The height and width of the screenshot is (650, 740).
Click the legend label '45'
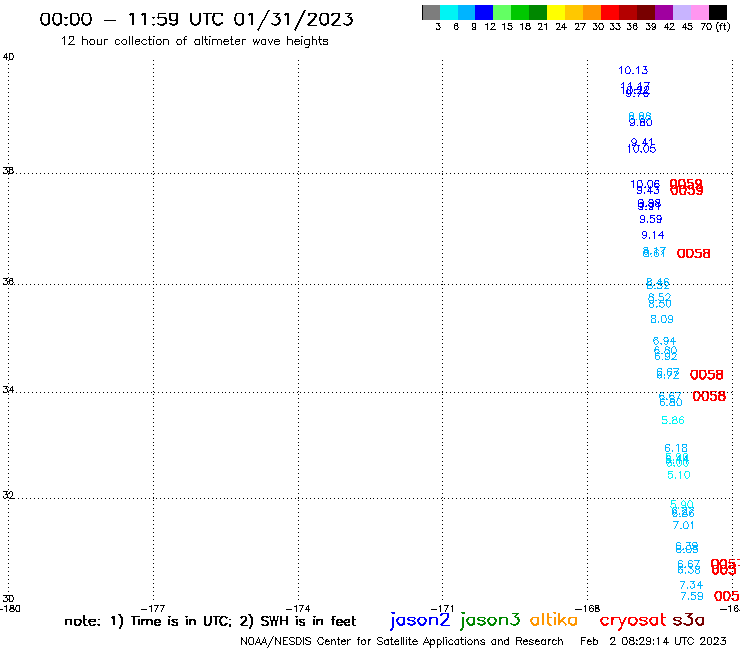(687, 26)
